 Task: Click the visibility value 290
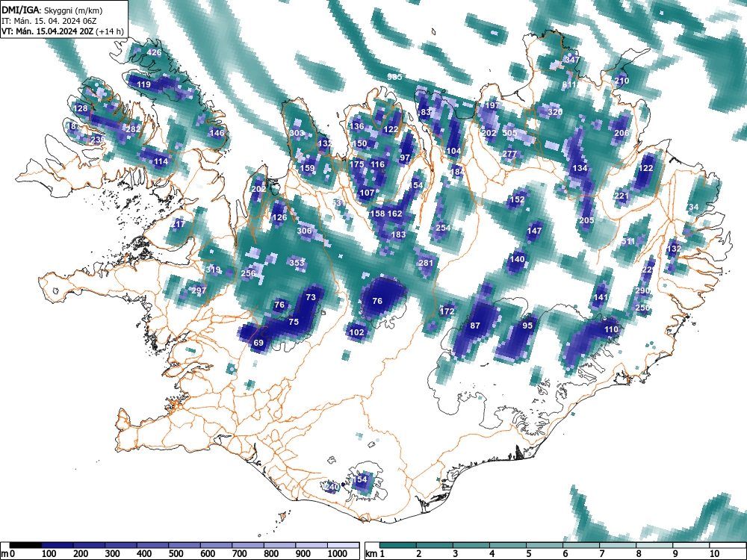[642, 290]
